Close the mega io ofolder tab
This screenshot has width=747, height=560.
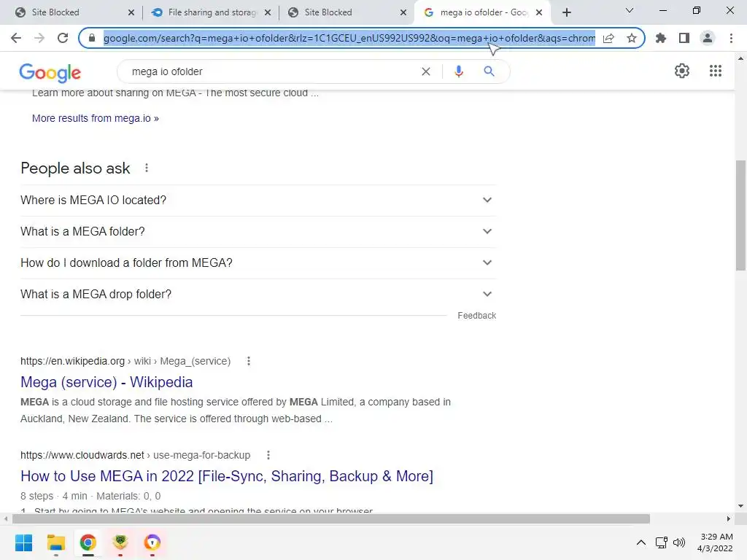coord(539,12)
